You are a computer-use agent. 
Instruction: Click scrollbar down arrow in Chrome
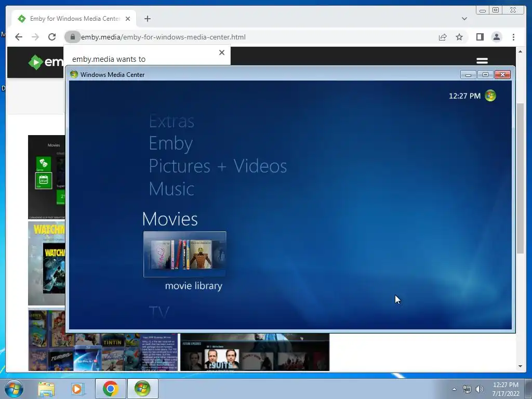(520, 366)
